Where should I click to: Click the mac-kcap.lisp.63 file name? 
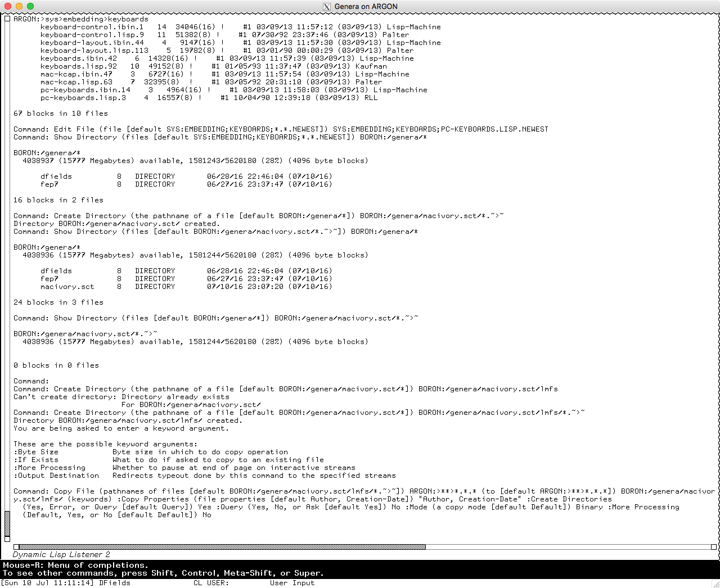(76, 82)
